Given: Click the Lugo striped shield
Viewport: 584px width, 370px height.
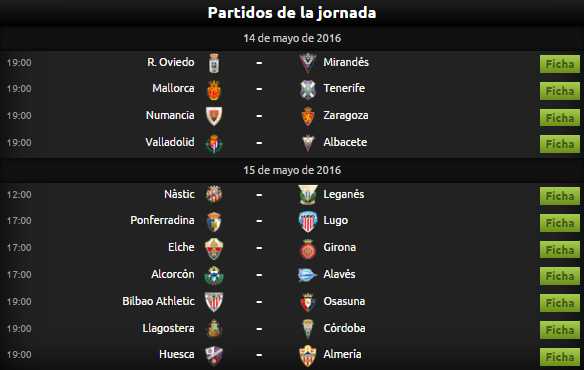Looking at the screenshot, I should click(308, 222).
